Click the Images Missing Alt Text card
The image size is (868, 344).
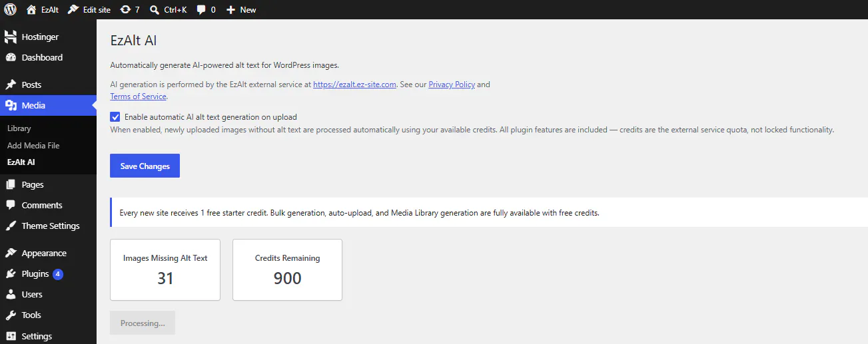165,269
